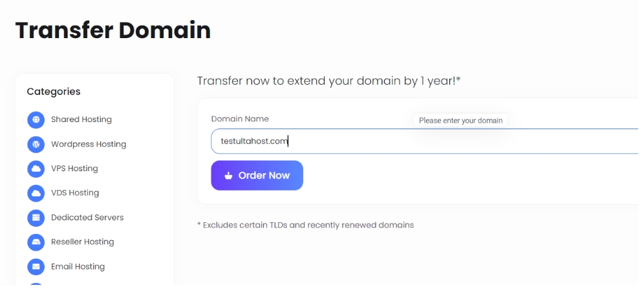Navigate to Dedicated Servers category
Image resolution: width=644 pixels, height=292 pixels.
pyautogui.click(x=87, y=218)
